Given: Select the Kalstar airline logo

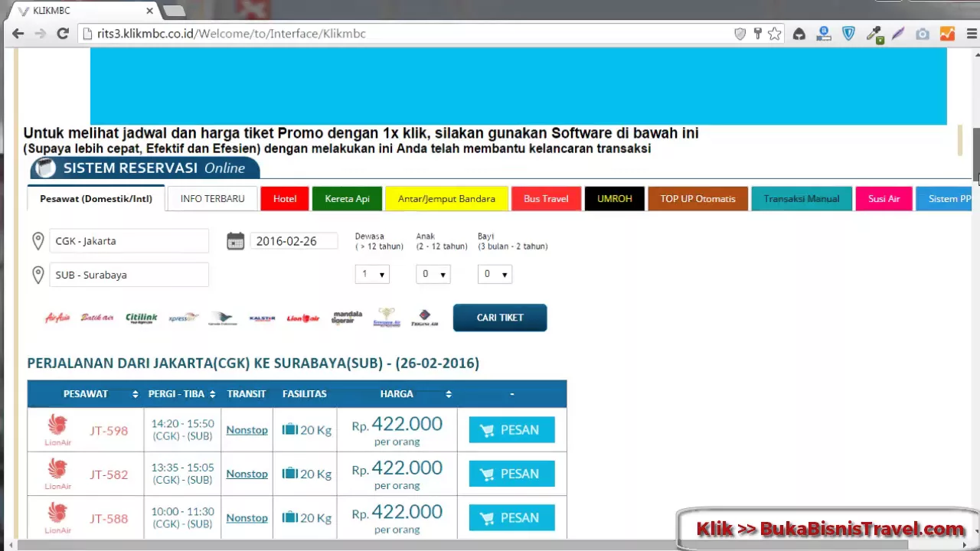Looking at the screenshot, I should point(262,318).
